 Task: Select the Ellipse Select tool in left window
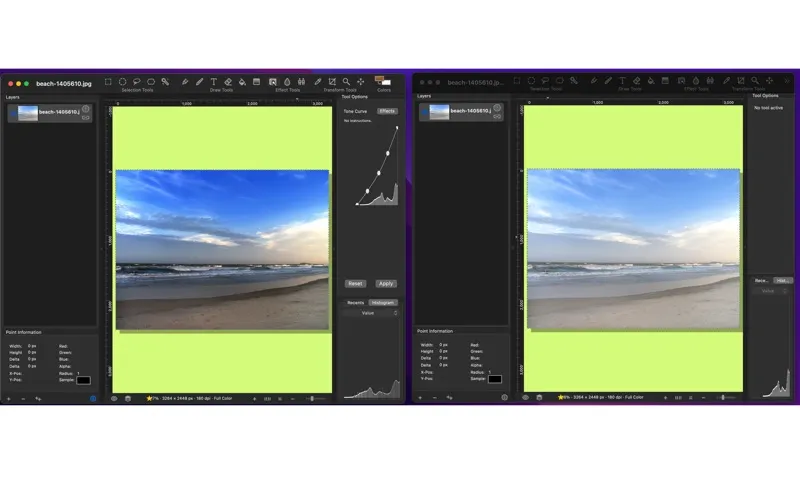pos(122,82)
